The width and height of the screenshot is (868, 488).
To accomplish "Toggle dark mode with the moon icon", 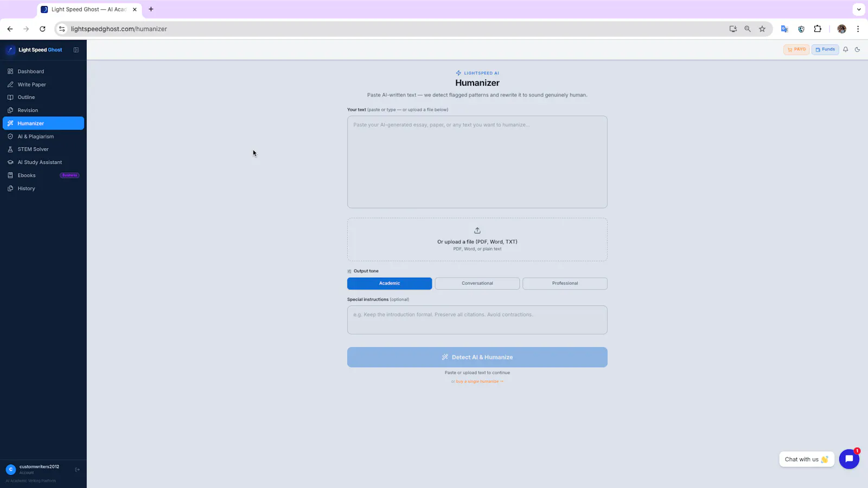I will click(857, 49).
